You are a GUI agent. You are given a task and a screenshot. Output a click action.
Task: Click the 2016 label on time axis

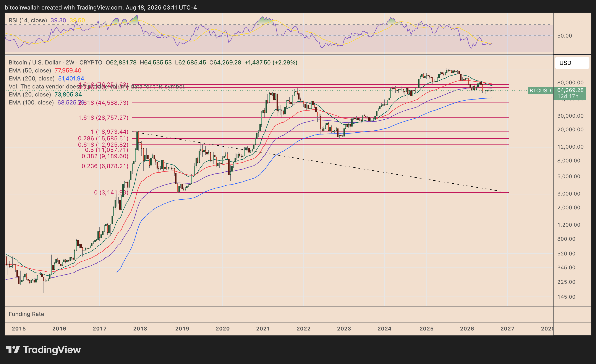(x=59, y=329)
